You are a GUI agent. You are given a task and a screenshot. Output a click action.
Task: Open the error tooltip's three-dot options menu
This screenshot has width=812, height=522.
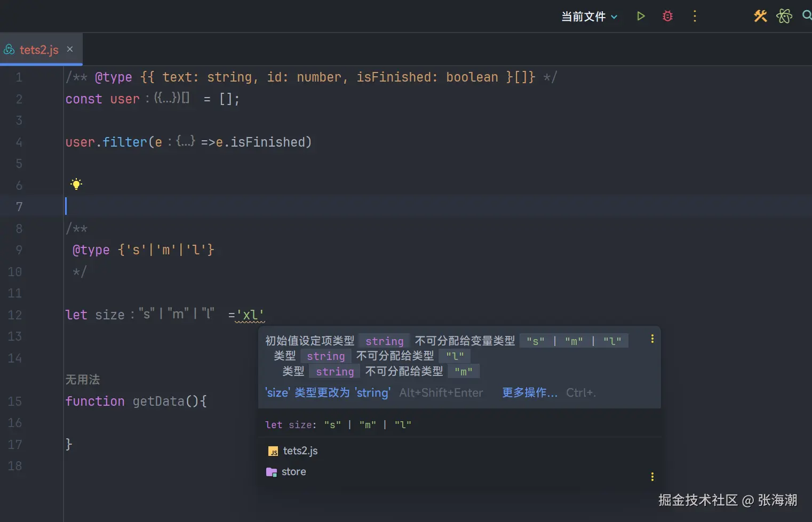click(x=652, y=339)
